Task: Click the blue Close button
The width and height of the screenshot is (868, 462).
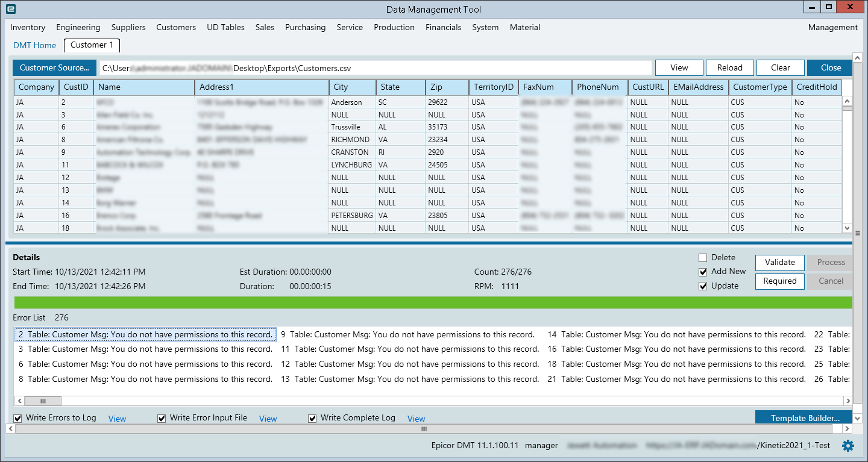Action: (831, 67)
